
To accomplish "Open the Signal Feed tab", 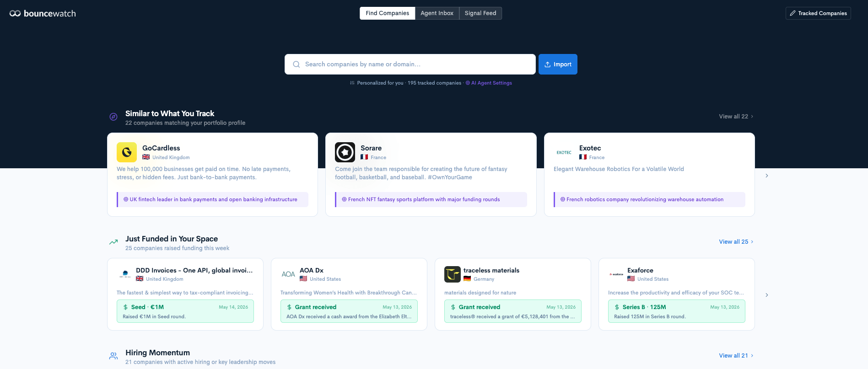I will coord(480,13).
